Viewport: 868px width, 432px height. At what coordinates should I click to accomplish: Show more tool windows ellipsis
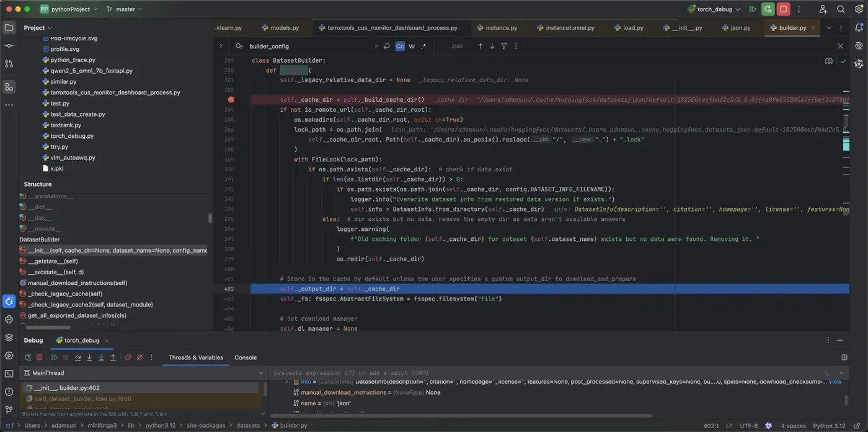coord(9,105)
